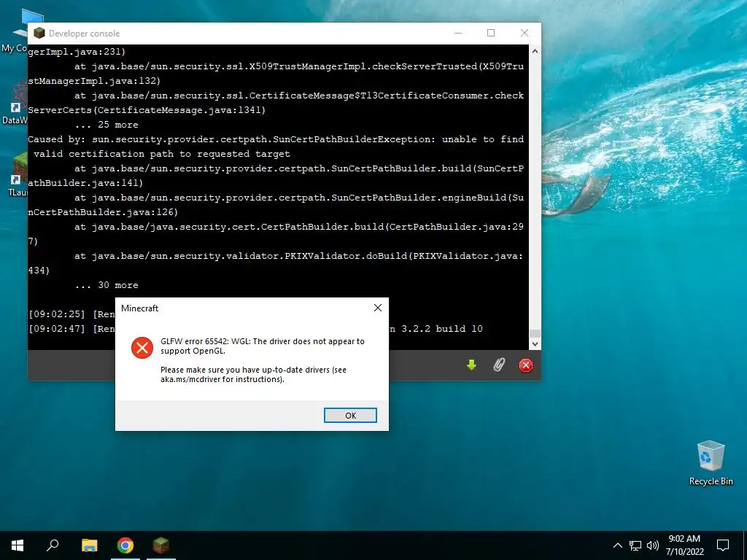This screenshot has width=747, height=560.
Task: Click the '... 30 more' console line
Action: tap(107, 285)
